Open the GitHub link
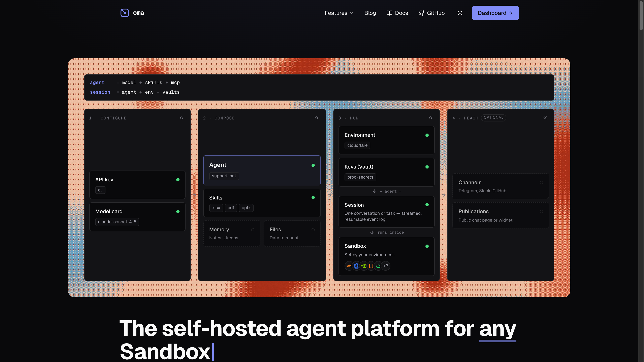This screenshot has height=362, width=644. coord(432,13)
